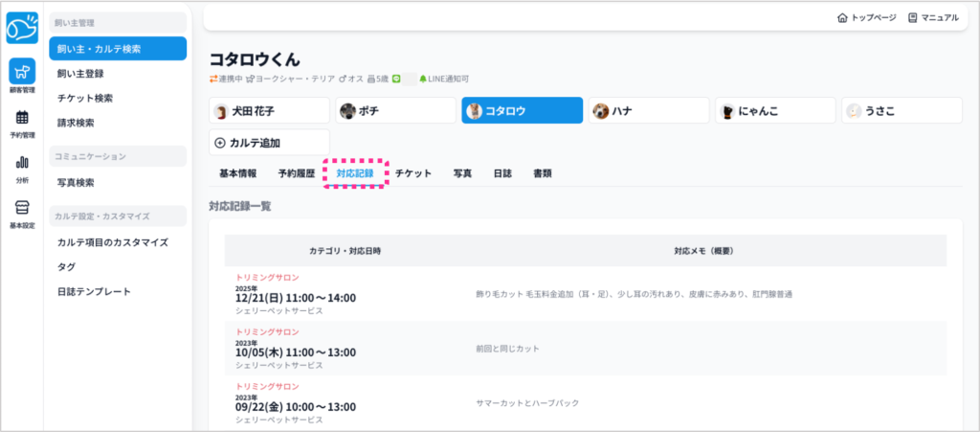Go to トップページ via home icon
The image size is (980, 432).
click(x=841, y=17)
